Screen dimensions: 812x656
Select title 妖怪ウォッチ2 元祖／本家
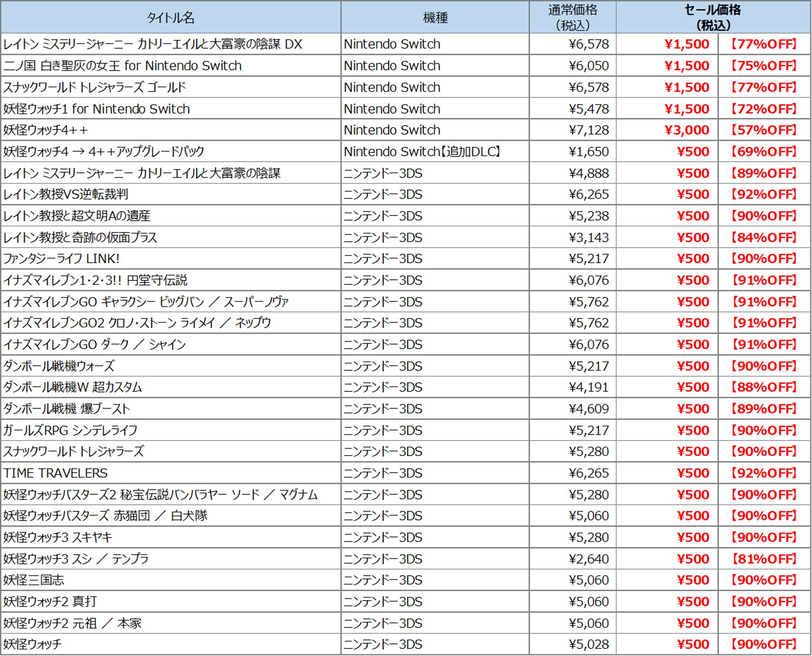72,623
